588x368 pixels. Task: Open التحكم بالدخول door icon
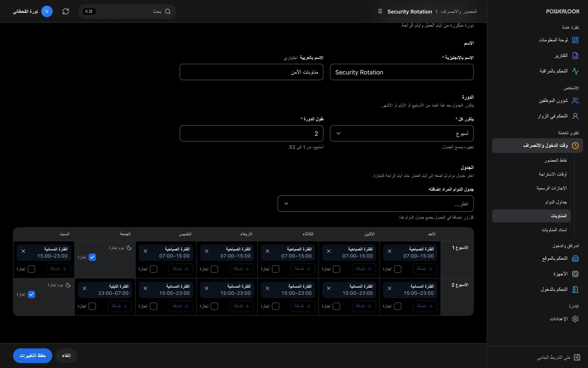(575, 289)
